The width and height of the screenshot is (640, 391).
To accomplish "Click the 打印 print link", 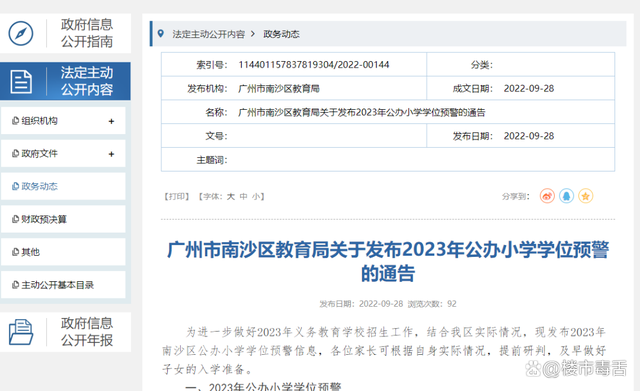I will [176, 197].
